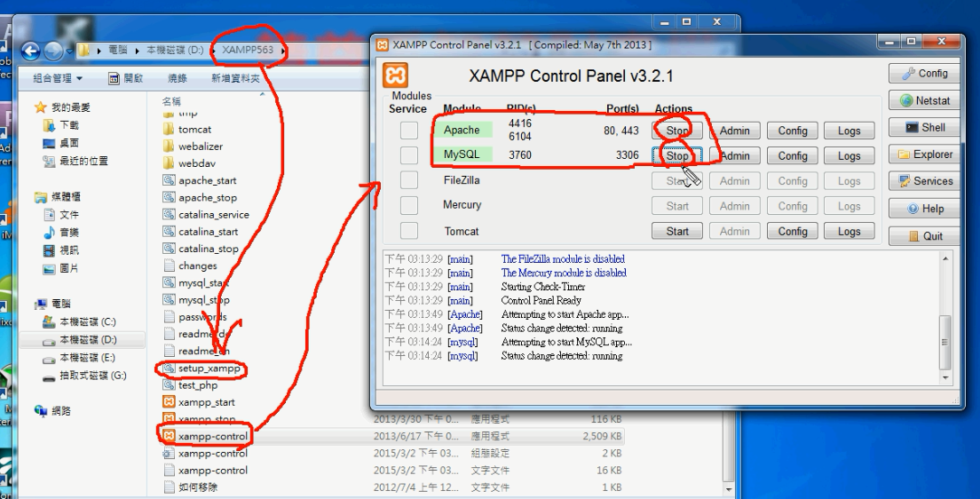The image size is (980, 499).
Task: Open Tomcat Config menu
Action: [793, 232]
